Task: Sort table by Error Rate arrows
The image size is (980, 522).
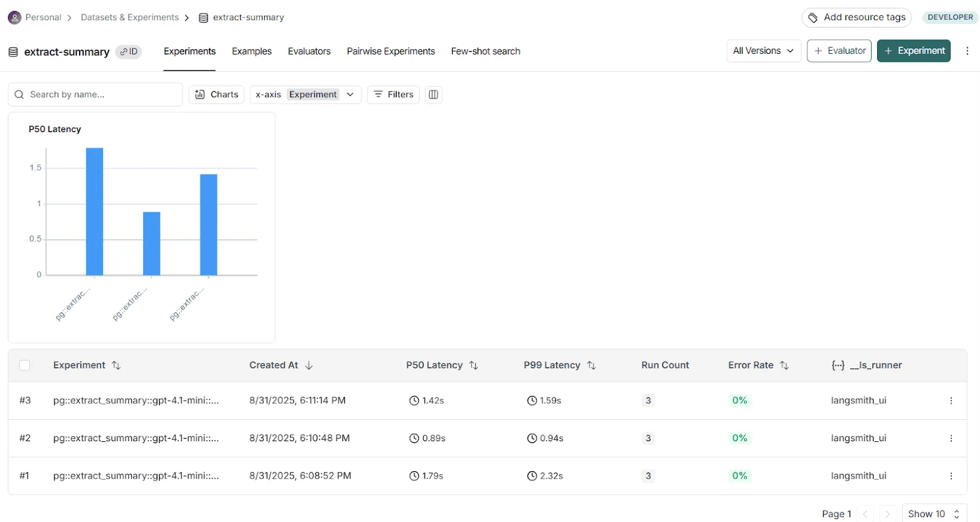Action: click(784, 365)
